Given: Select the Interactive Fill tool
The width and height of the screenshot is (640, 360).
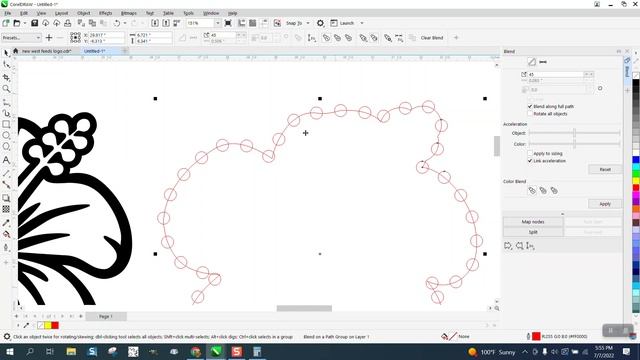Looking at the screenshot, I should (6, 234).
